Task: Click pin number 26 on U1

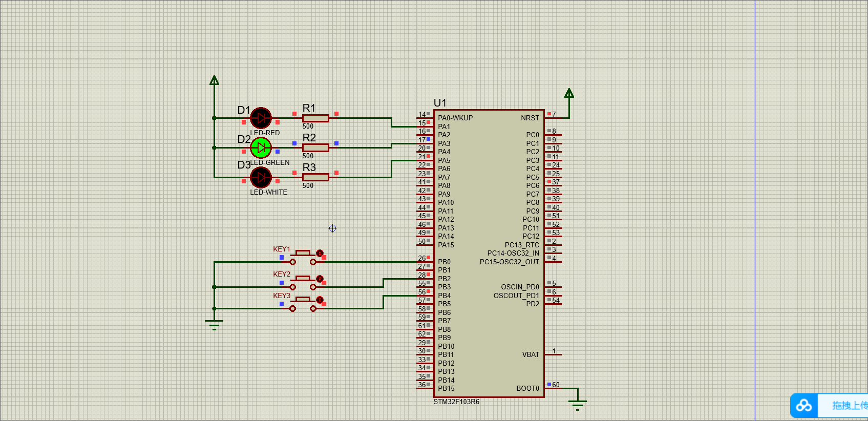Action: click(x=421, y=258)
